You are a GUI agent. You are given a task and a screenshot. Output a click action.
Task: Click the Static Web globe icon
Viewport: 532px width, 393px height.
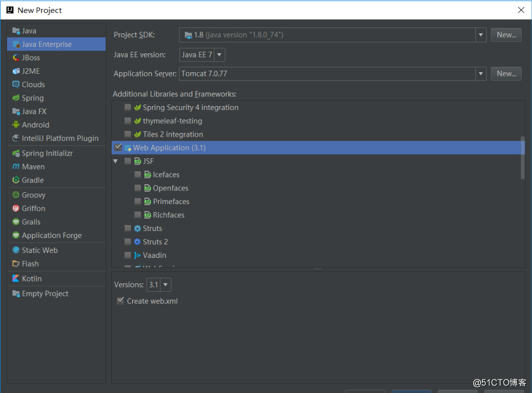(16, 250)
